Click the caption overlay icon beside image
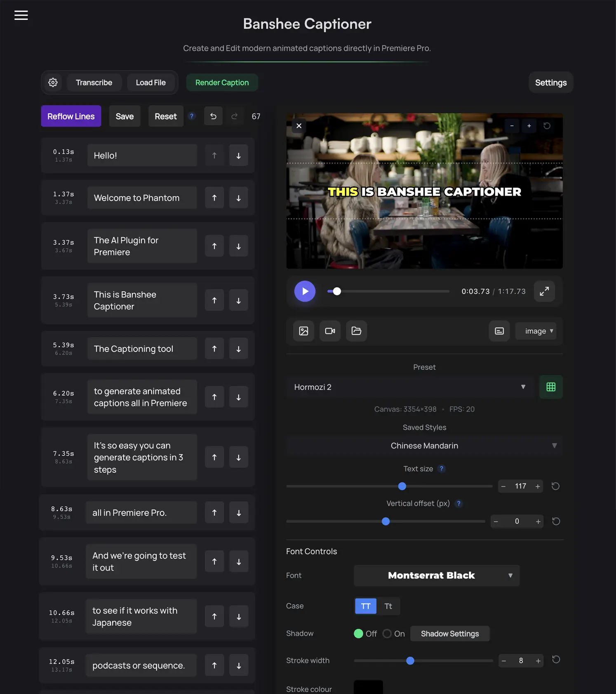This screenshot has width=616, height=694. pos(499,331)
